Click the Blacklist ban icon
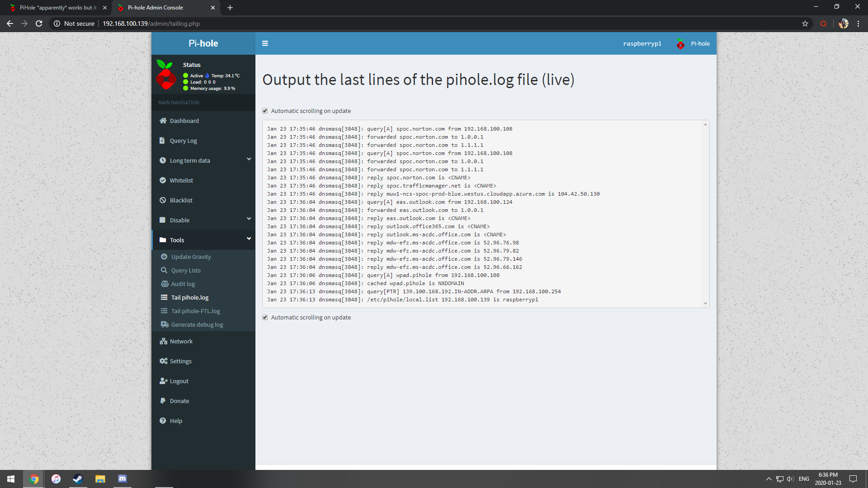 pyautogui.click(x=163, y=200)
